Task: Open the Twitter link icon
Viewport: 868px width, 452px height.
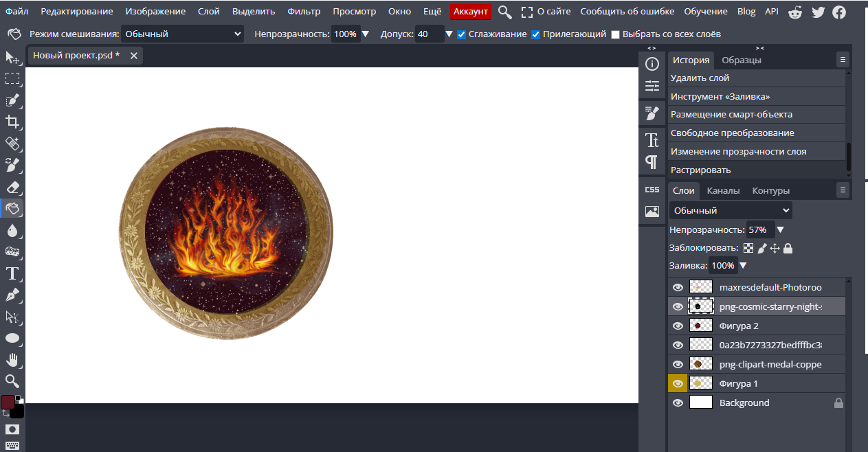Action: click(x=818, y=12)
